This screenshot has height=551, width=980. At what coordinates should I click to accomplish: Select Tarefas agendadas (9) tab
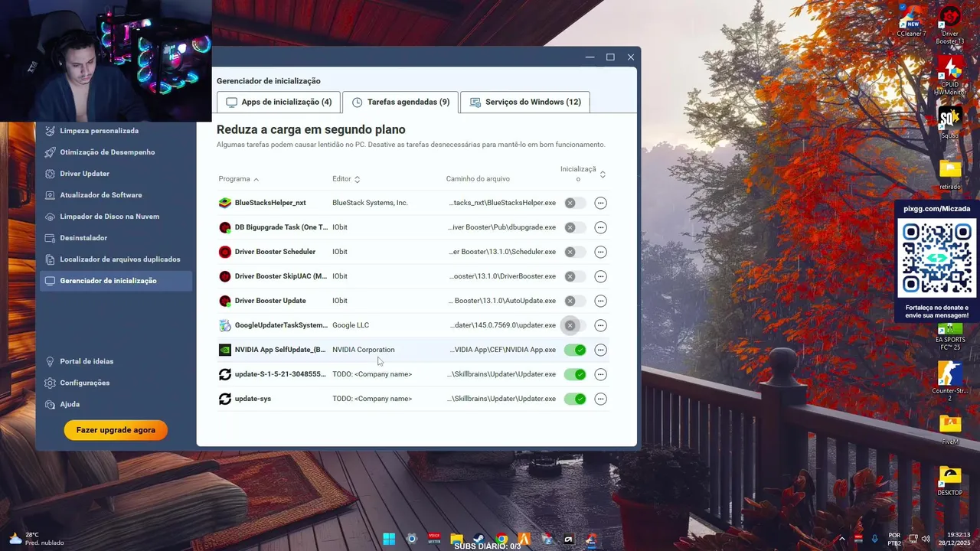coord(400,102)
